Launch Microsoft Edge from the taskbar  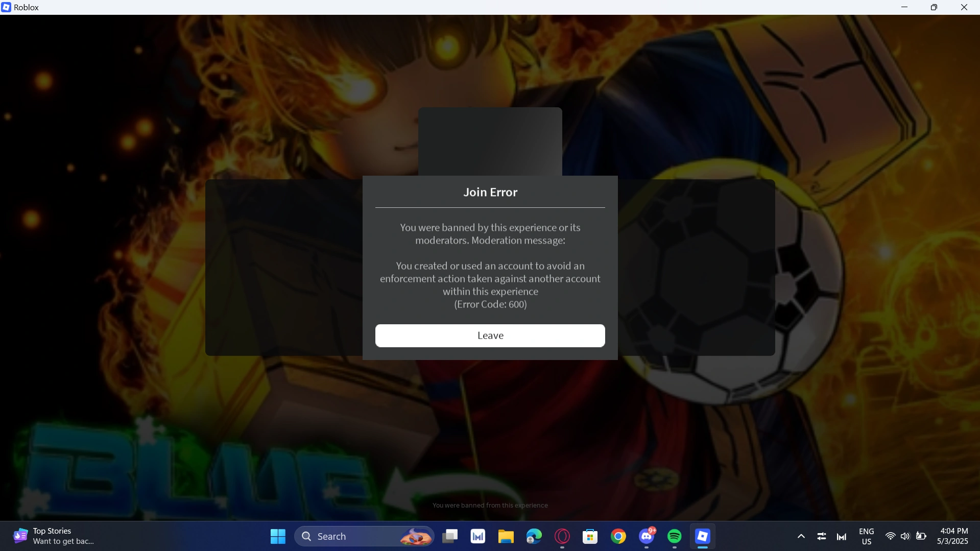(533, 536)
